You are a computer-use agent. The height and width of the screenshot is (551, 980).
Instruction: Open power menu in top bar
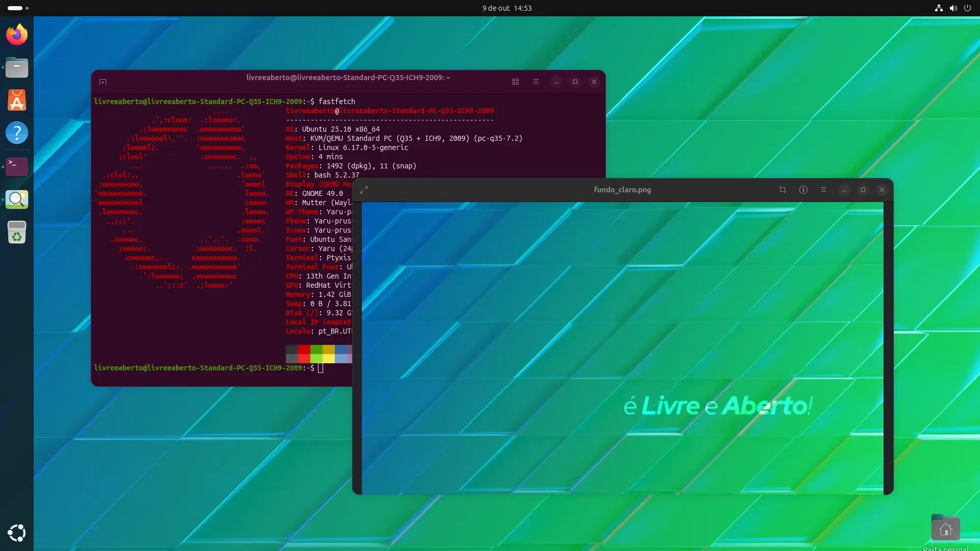coord(967,8)
